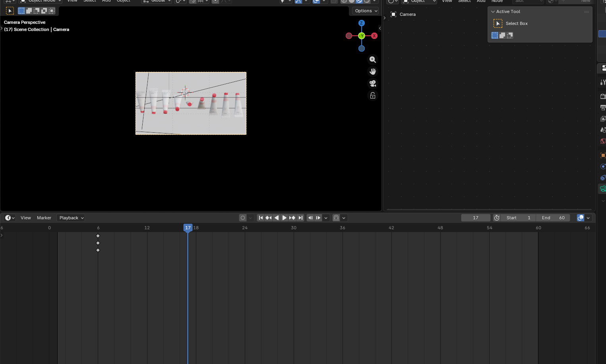Toggle timeline snapping magnet icon
This screenshot has height=364, width=606.
tap(336, 218)
